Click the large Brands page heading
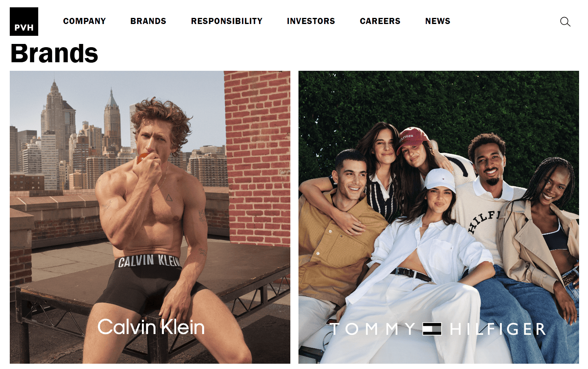Viewport: 588px width, 369px height. point(54,53)
